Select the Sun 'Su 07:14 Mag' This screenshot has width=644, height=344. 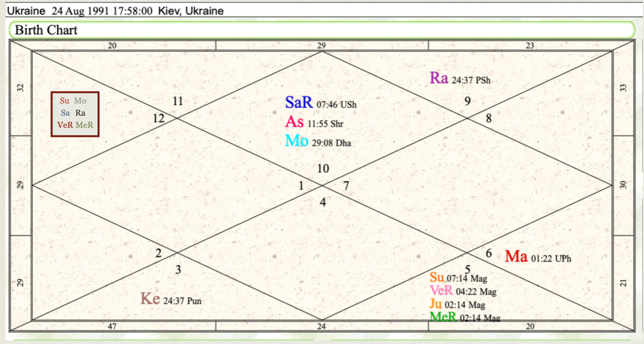tap(458, 279)
